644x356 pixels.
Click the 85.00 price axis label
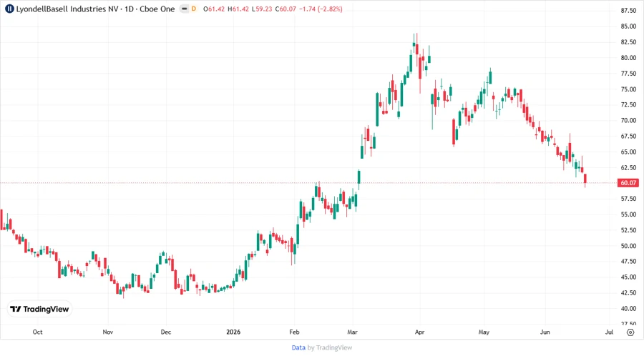[x=628, y=26]
